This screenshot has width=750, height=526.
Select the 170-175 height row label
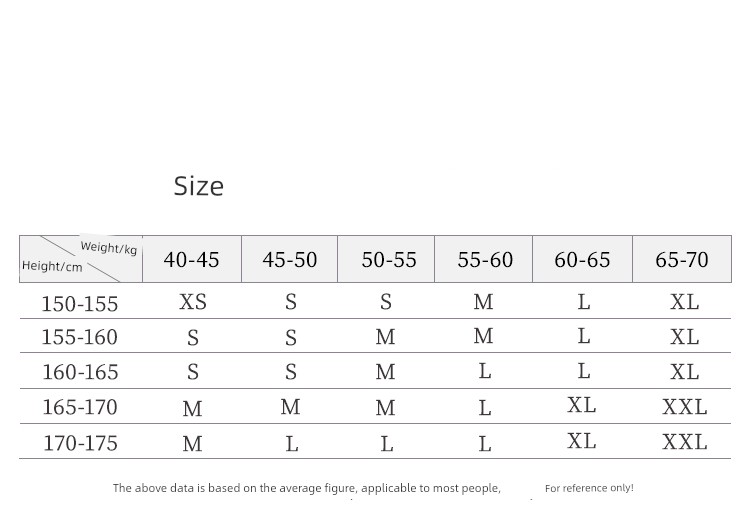tap(80, 443)
